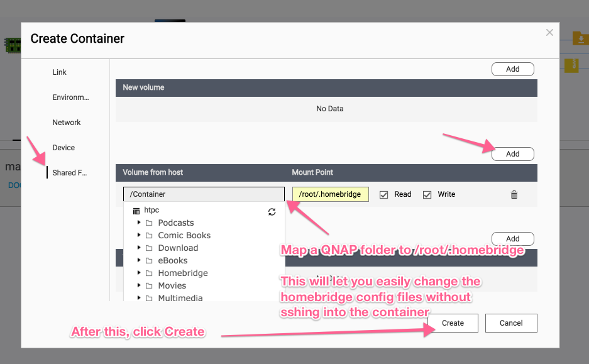This screenshot has width=589, height=364.
Task: Select htpc in the folder tree
Action: (x=151, y=210)
